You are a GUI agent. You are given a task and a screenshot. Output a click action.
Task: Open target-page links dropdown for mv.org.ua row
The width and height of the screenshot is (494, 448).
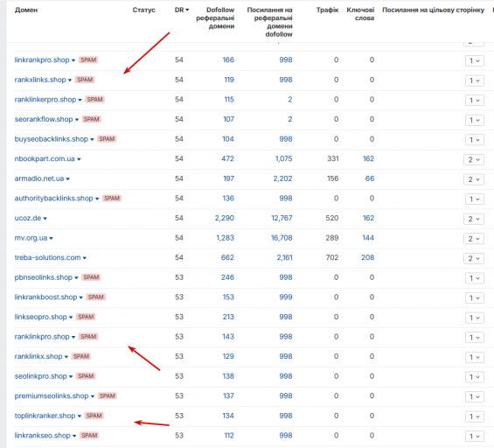tap(474, 239)
